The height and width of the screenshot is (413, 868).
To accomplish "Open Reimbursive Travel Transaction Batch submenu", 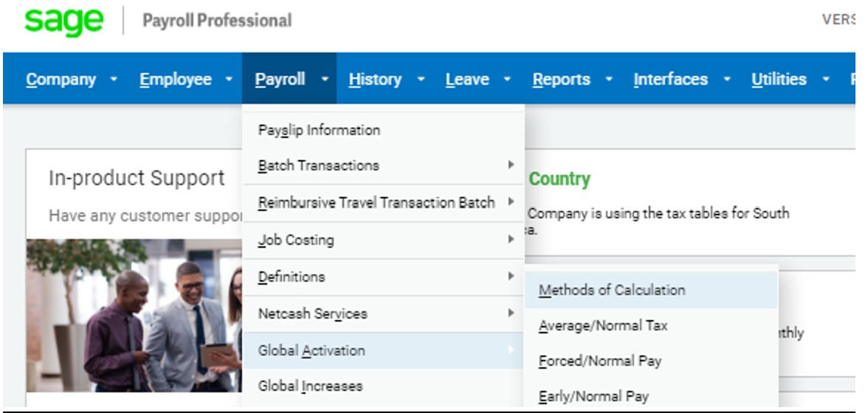I will 376,203.
